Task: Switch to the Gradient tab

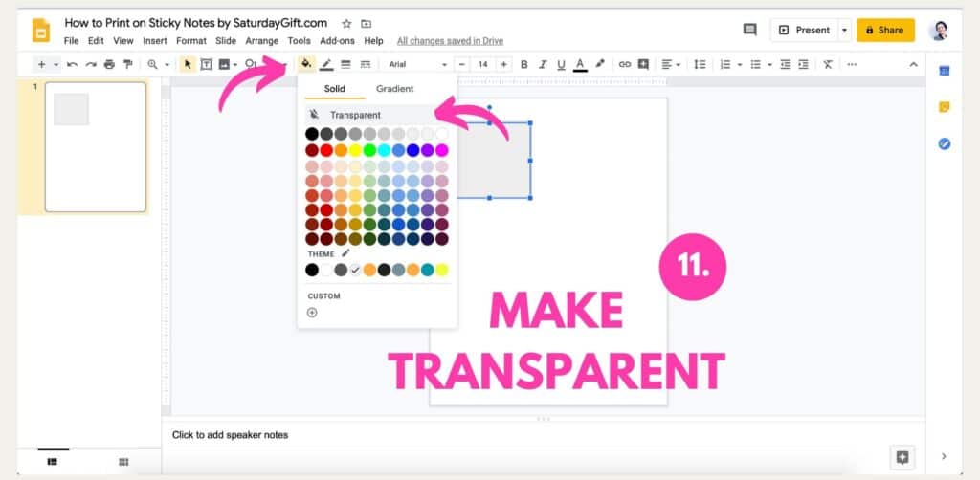Action: tap(394, 89)
